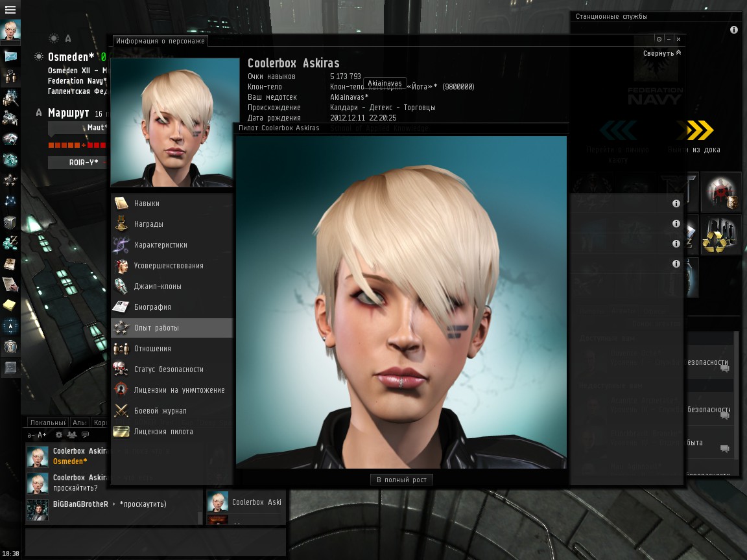Click the В полный рост button
Image resolution: width=747 pixels, height=560 pixels.
pyautogui.click(x=401, y=480)
